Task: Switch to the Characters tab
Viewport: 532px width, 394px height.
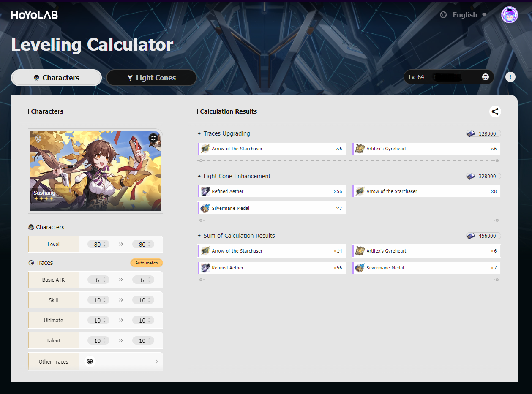Action: point(56,78)
